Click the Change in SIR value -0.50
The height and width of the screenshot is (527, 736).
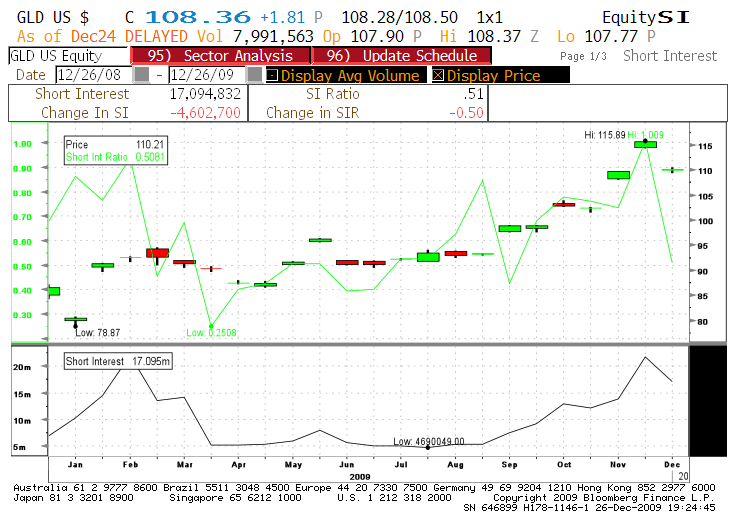point(466,113)
